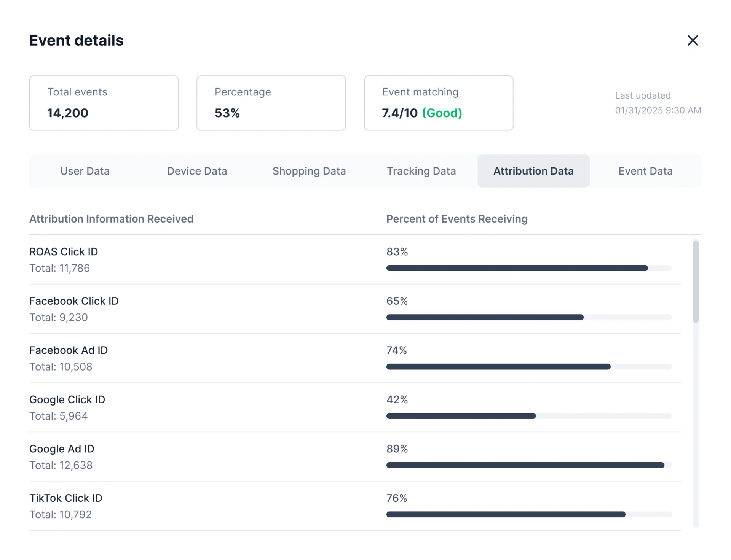Click the Percent of Events Receiving header
This screenshot has height=560, width=731.
457,219
